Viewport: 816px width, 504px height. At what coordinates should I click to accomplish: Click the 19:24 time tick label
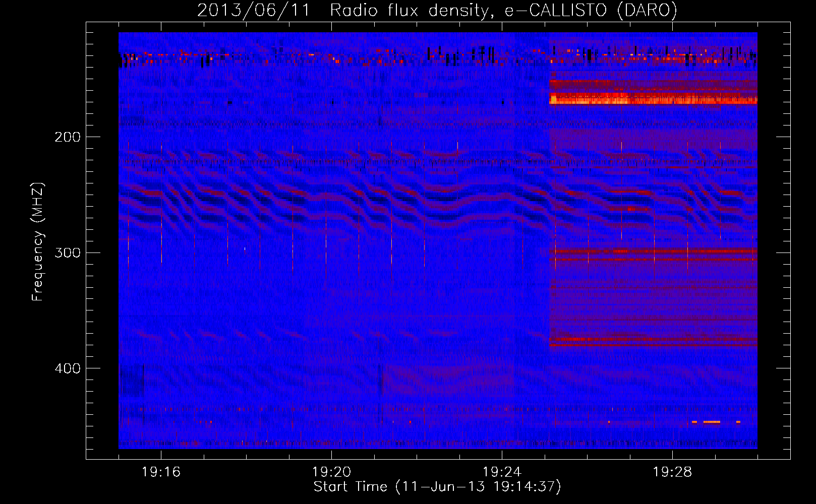(x=502, y=472)
